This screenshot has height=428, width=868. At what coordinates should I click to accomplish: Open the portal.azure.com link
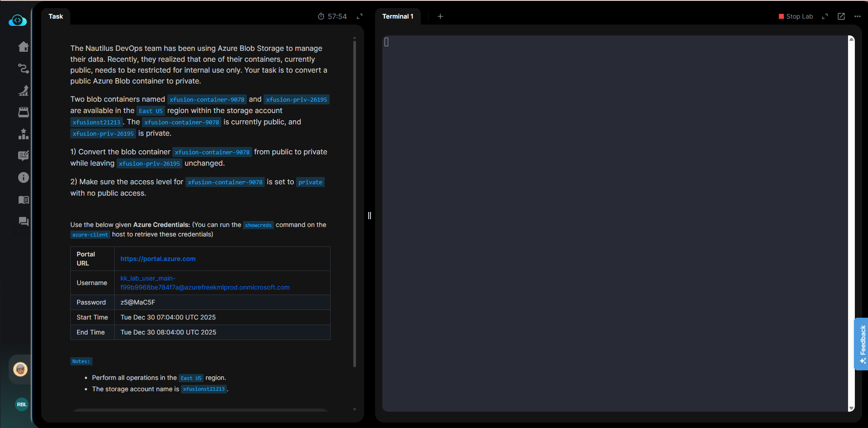point(158,259)
